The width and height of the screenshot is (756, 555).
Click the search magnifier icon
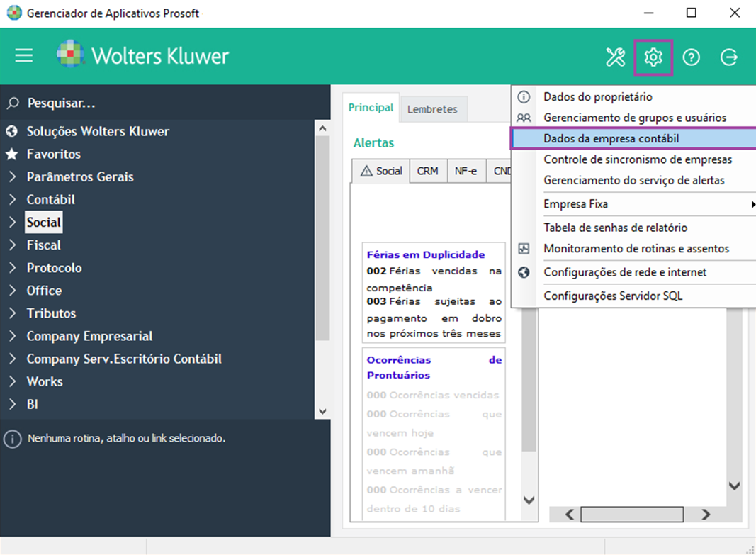coord(13,103)
